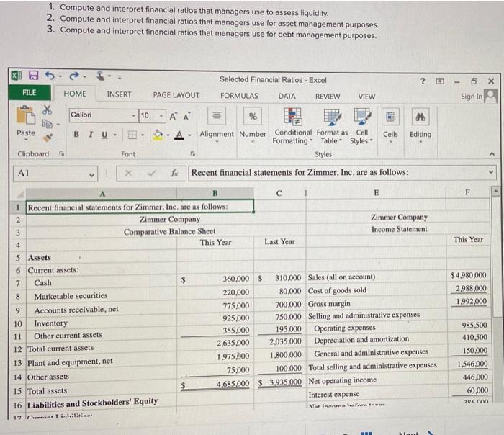Switch to the DATA tab
The width and height of the screenshot is (504, 435).
tap(287, 96)
